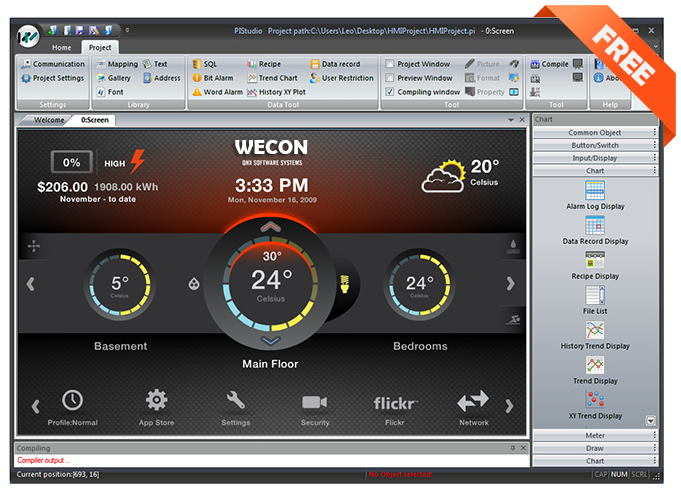The image size is (681, 493).
Task: Pin the Compiling panel
Action: tap(513, 448)
